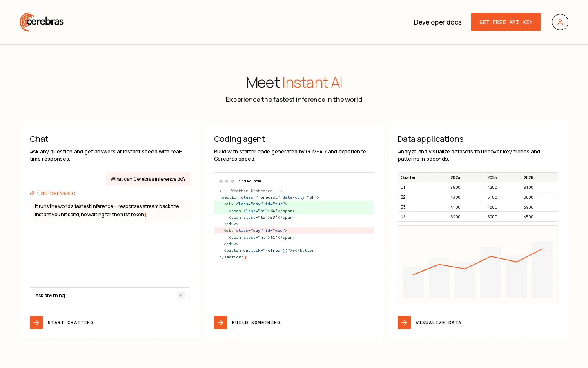The image size is (588, 368).
Task: Open the Developer docs link
Action: 438,22
